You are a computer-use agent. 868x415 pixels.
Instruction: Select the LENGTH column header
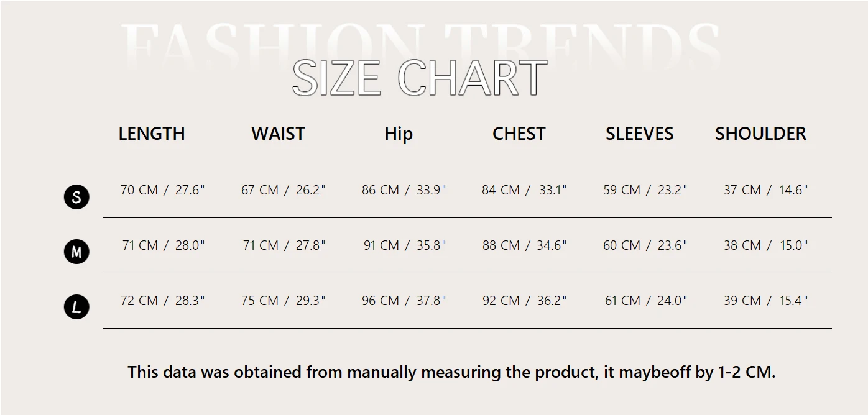point(152,134)
